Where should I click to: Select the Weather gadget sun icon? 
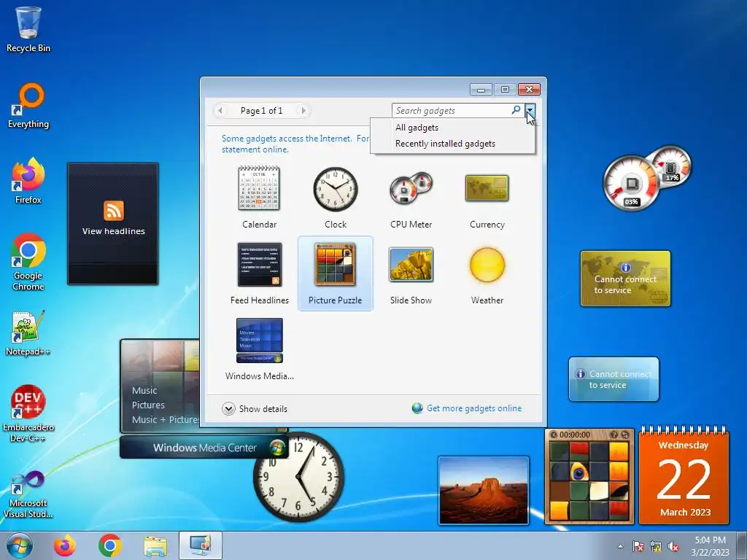pyautogui.click(x=487, y=265)
